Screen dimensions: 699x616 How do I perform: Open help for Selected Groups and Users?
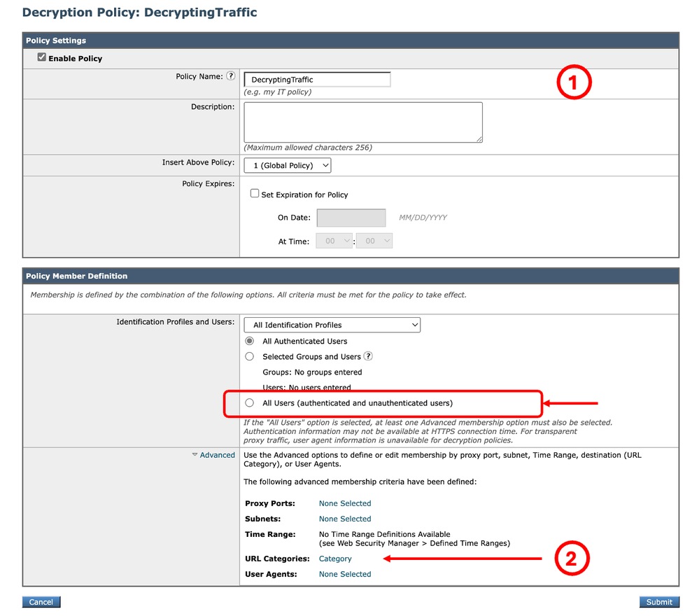pyautogui.click(x=368, y=356)
